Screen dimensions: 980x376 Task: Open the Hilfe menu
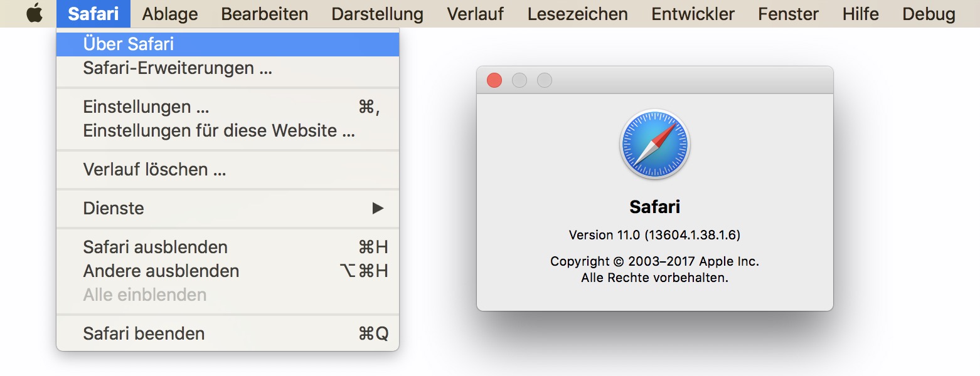click(x=861, y=14)
